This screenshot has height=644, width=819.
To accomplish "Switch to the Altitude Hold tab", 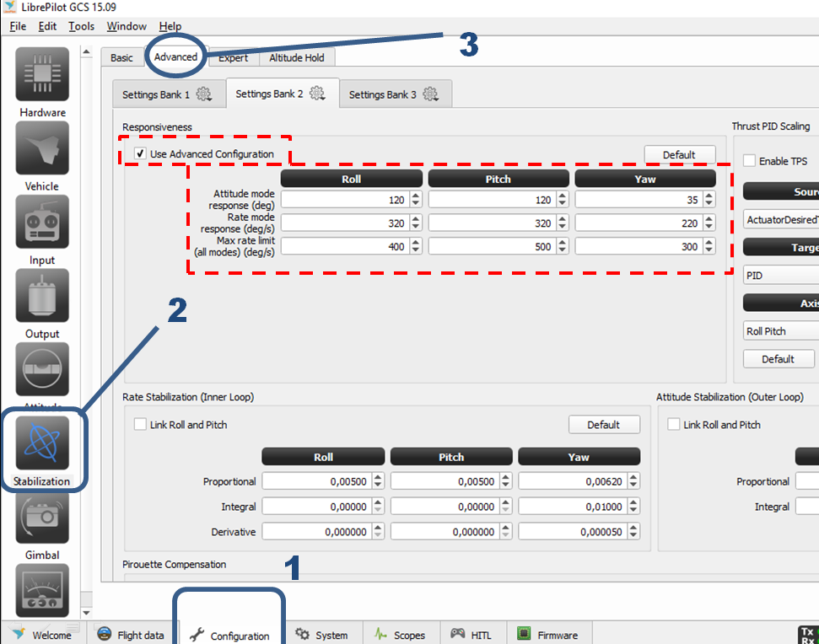I will 297,57.
